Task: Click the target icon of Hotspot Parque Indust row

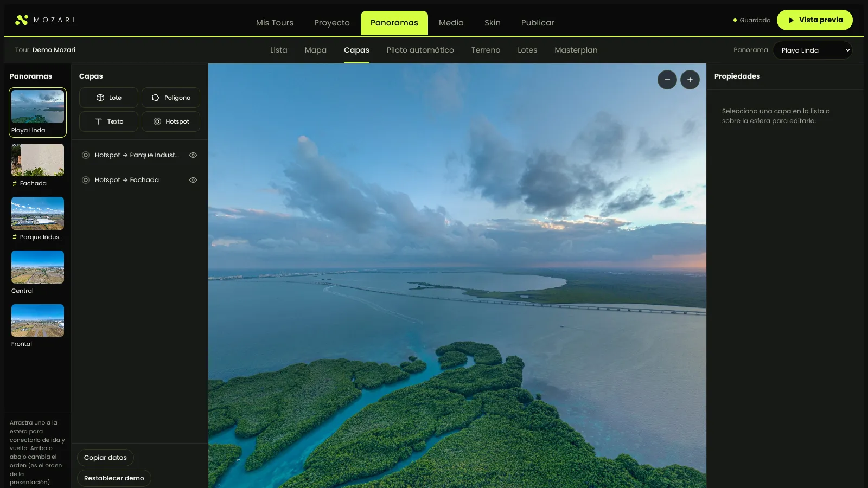Action: [86, 155]
